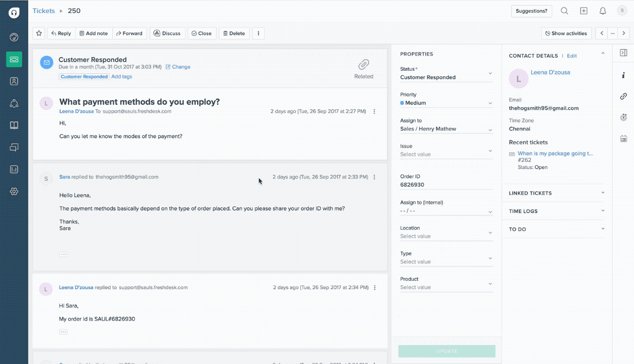Expand the Time Logs section
Screen dimensions: 634x364
click(x=556, y=211)
